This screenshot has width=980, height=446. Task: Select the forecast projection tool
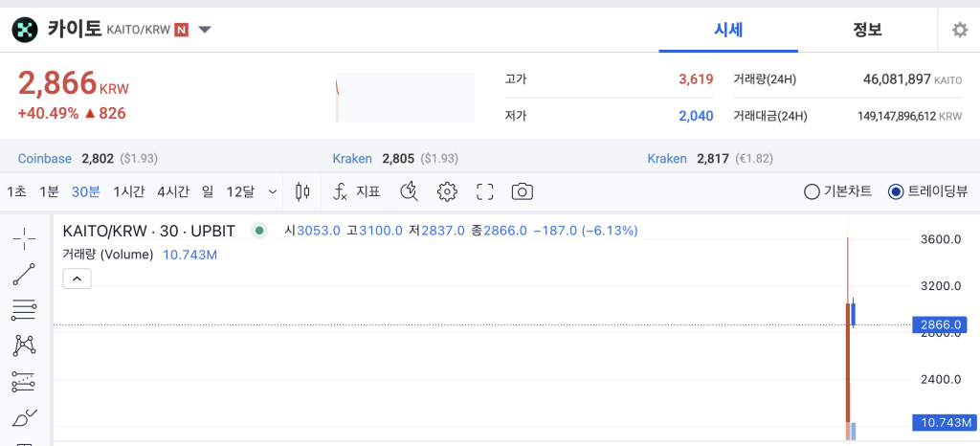24,380
